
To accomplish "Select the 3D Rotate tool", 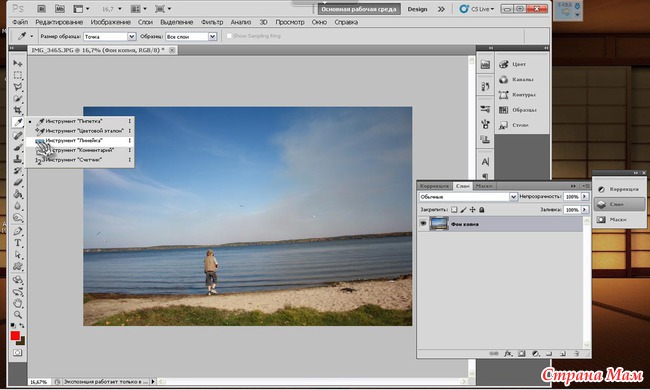I will [17, 280].
